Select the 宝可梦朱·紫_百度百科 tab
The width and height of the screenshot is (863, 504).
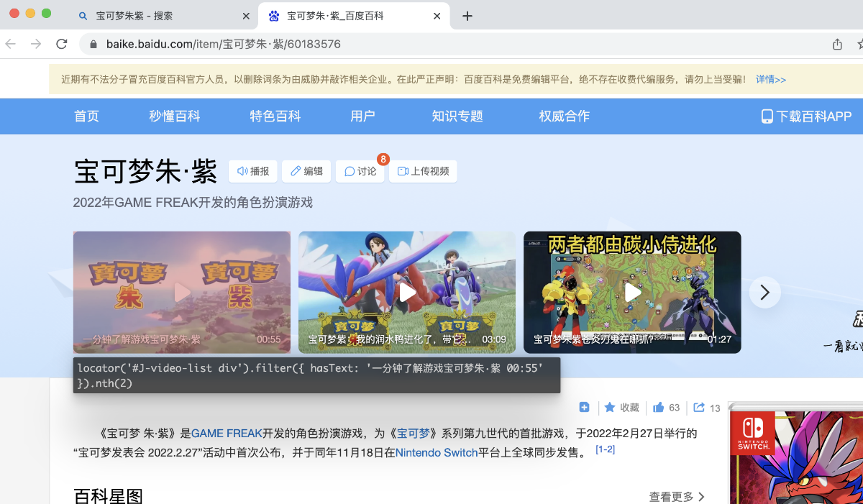[x=355, y=16]
